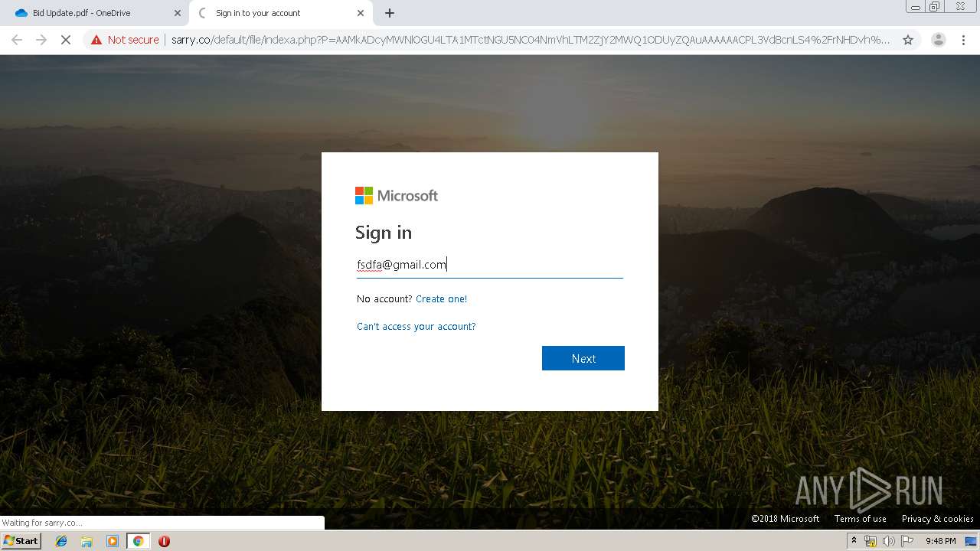
Task: Click the Not secure warning icon
Action: 96,40
